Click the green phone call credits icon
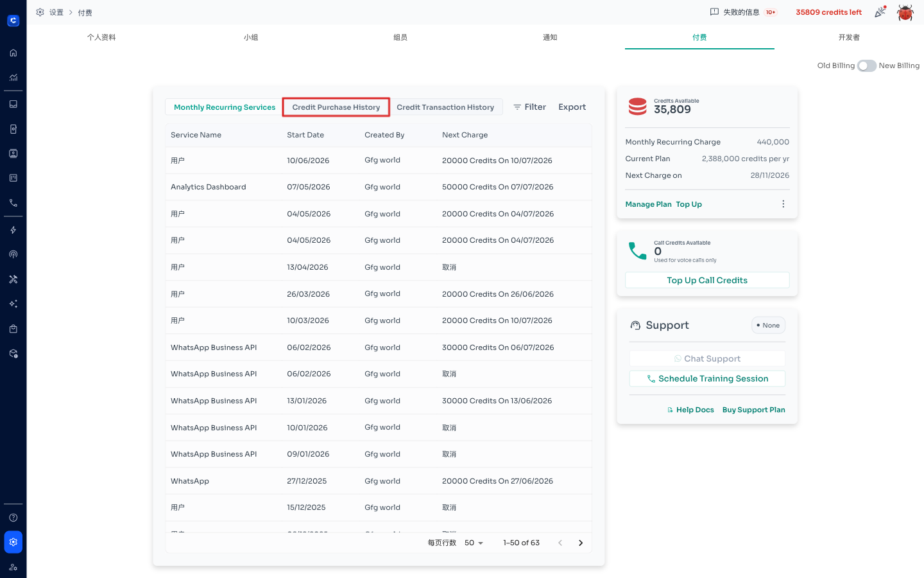 pos(637,250)
